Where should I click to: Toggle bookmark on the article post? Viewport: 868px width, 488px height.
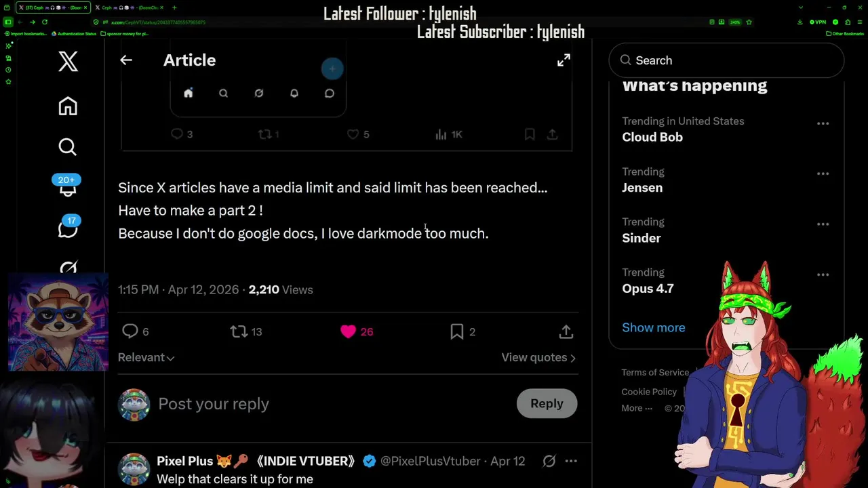pos(457,331)
